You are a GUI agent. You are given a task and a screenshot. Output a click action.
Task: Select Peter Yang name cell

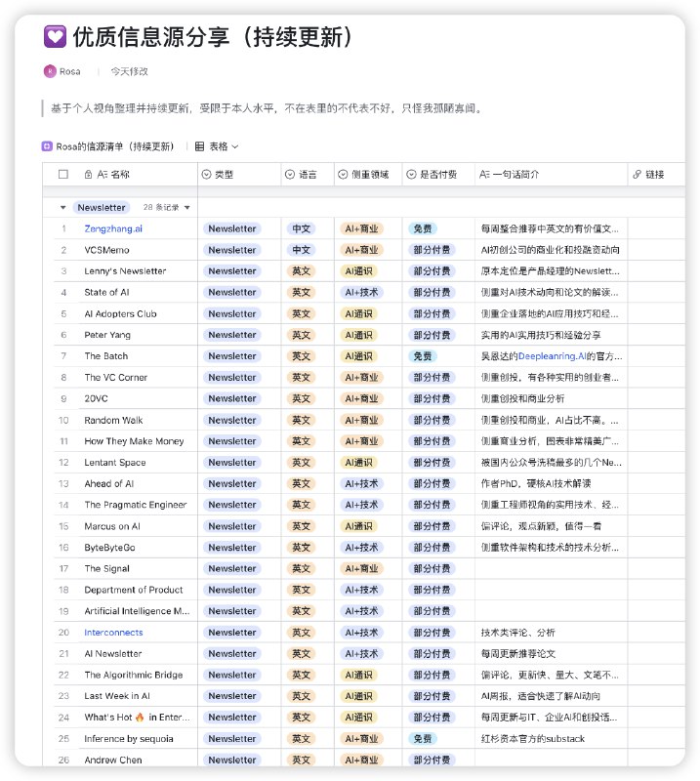(x=138, y=335)
